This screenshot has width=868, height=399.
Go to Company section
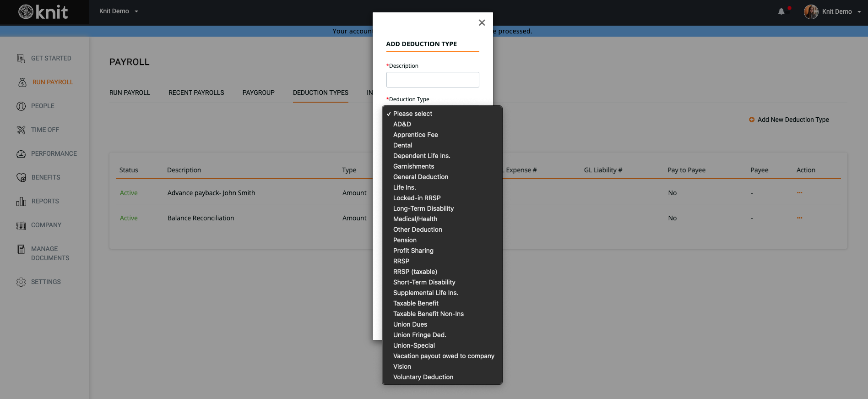tap(46, 225)
